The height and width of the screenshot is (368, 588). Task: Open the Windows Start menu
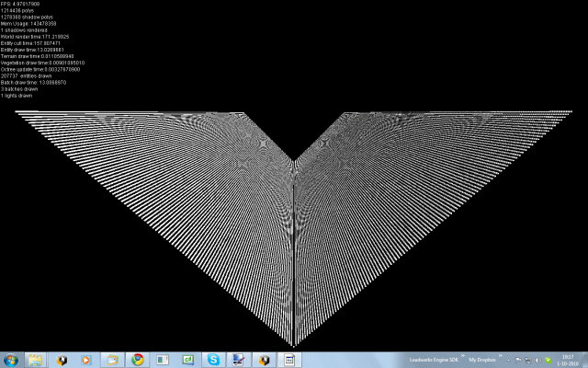click(x=11, y=359)
